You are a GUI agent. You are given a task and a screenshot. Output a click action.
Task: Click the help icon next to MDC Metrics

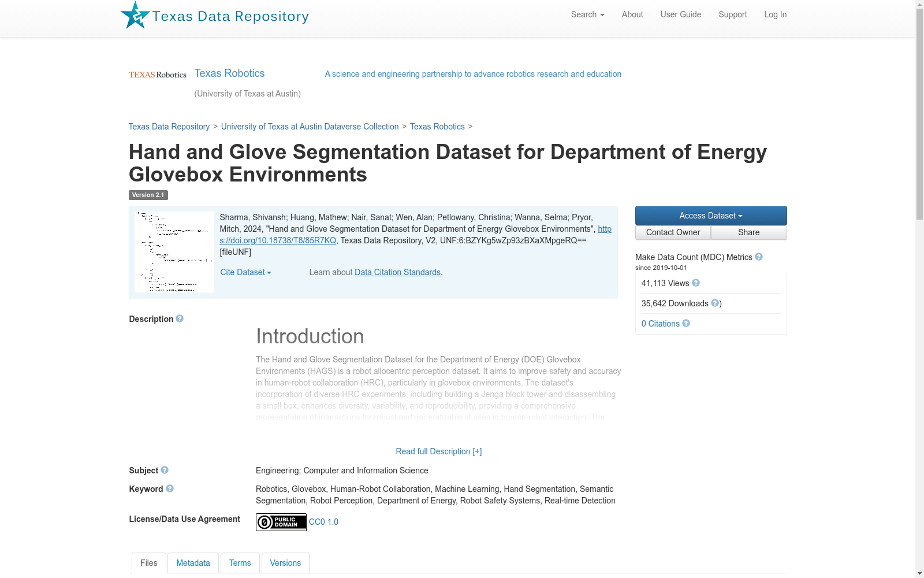click(759, 257)
